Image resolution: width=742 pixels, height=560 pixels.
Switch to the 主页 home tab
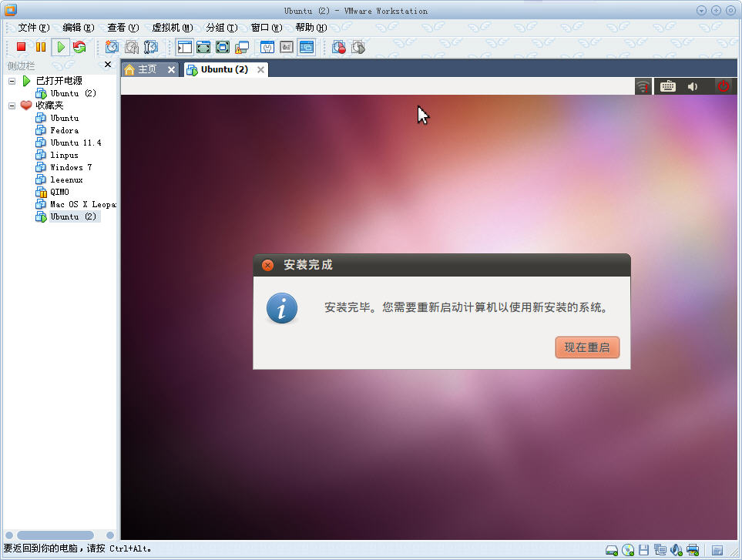point(146,69)
